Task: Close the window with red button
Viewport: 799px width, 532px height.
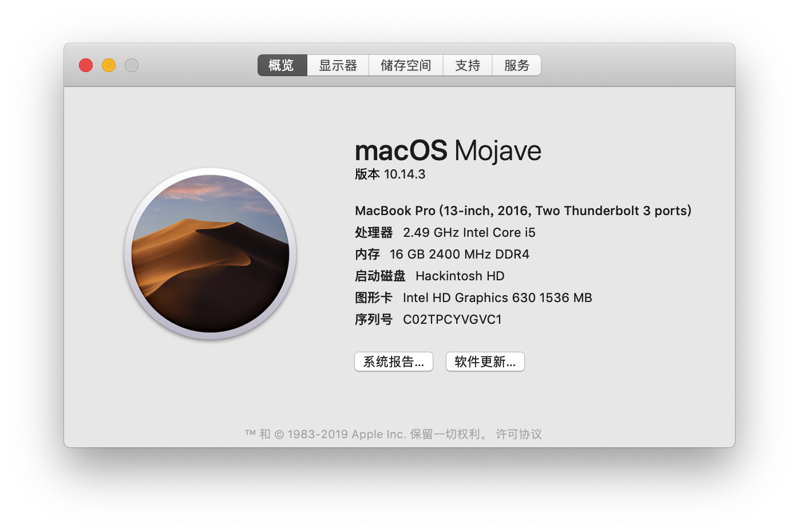Action: coord(86,65)
